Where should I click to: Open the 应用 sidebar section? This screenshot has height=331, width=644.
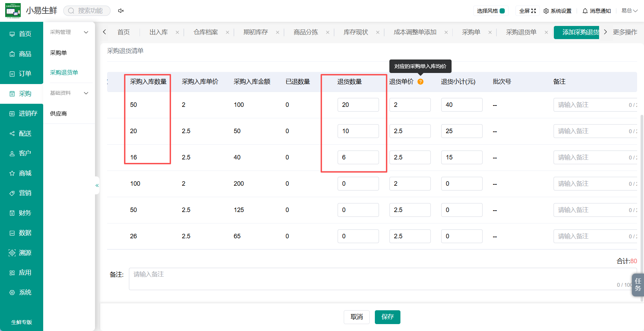(21, 273)
